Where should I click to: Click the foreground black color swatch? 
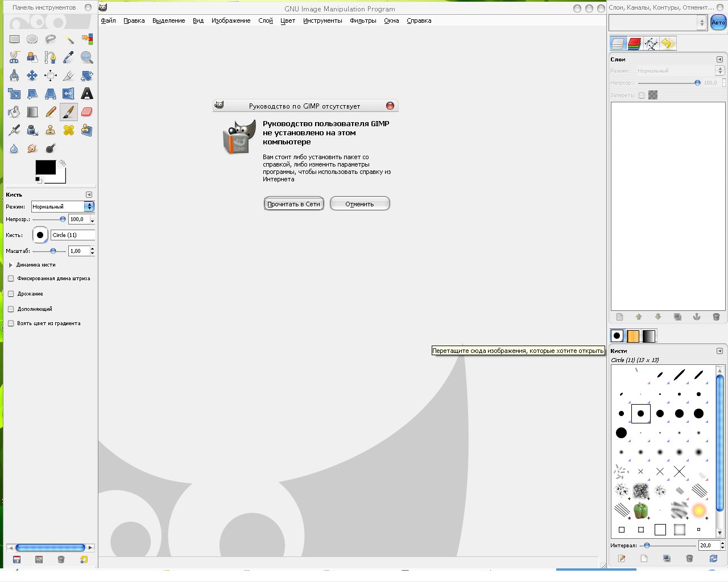tap(45, 167)
